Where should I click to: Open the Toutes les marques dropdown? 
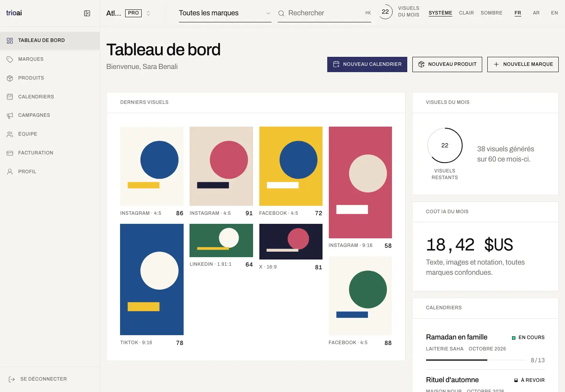click(225, 13)
